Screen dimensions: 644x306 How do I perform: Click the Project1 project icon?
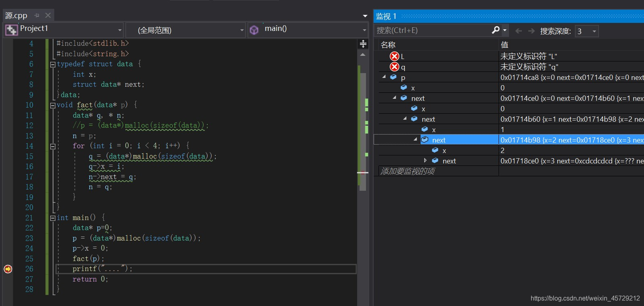(x=11, y=30)
